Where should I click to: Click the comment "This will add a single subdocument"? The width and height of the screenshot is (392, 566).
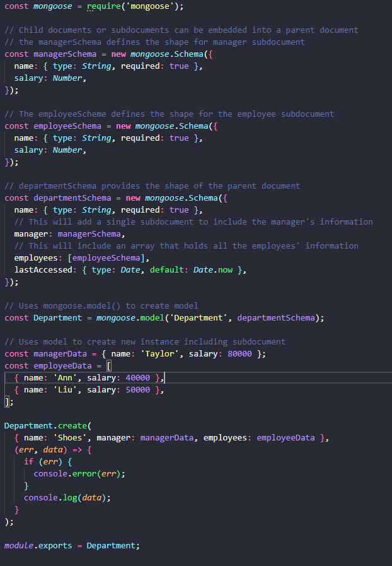193,222
